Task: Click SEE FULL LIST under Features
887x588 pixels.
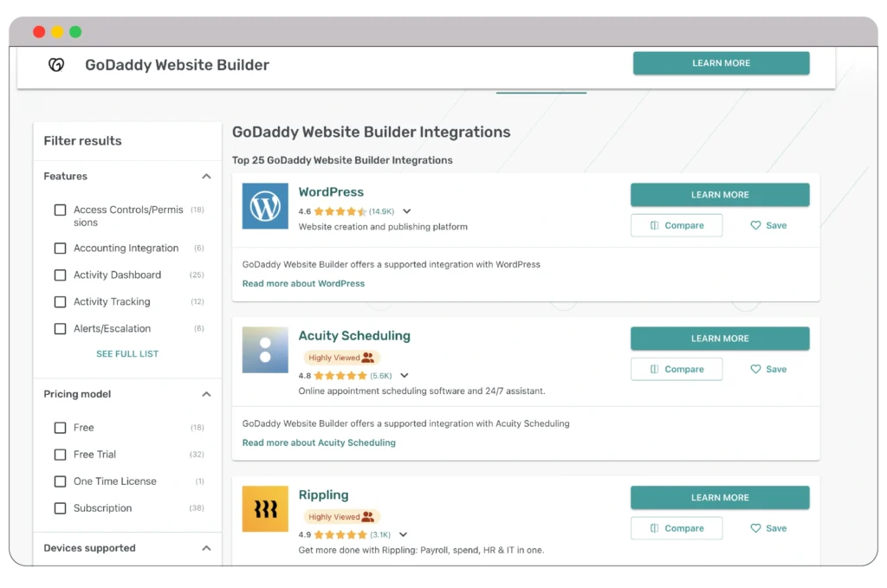Action: (x=126, y=353)
